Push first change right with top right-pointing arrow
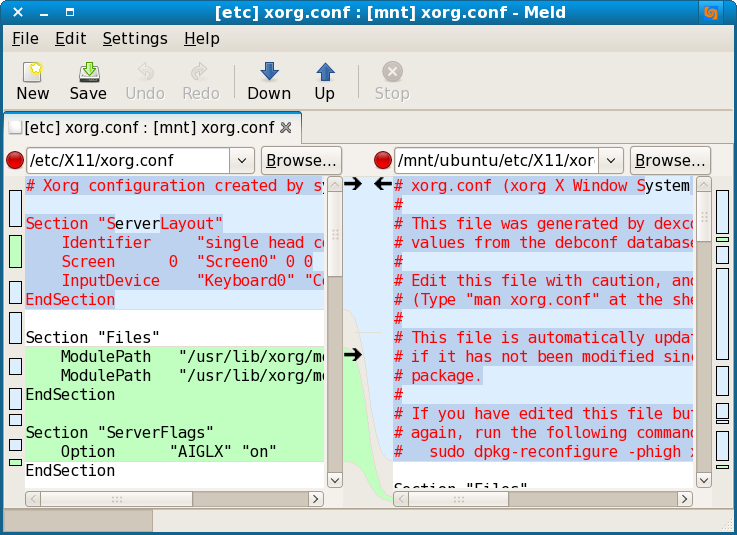The width and height of the screenshot is (737, 535). click(x=353, y=184)
